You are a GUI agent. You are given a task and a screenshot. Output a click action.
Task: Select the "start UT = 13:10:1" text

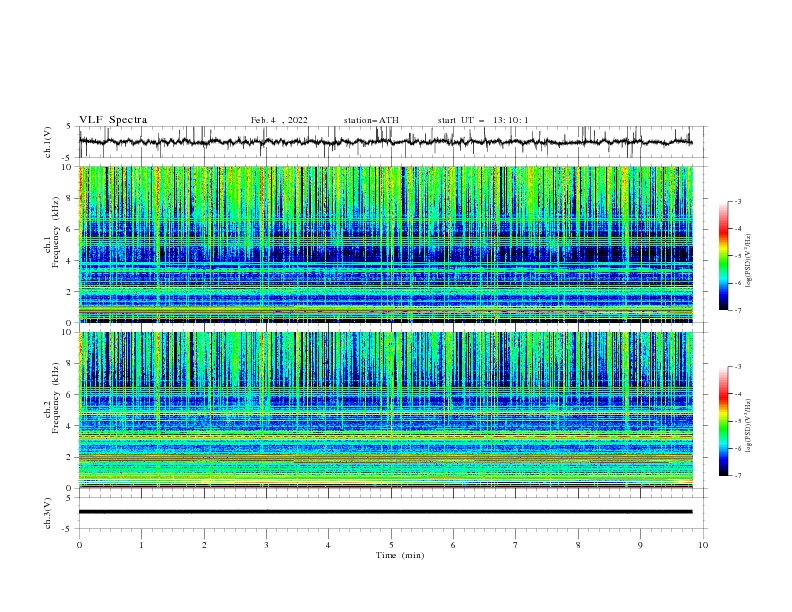click(483, 120)
